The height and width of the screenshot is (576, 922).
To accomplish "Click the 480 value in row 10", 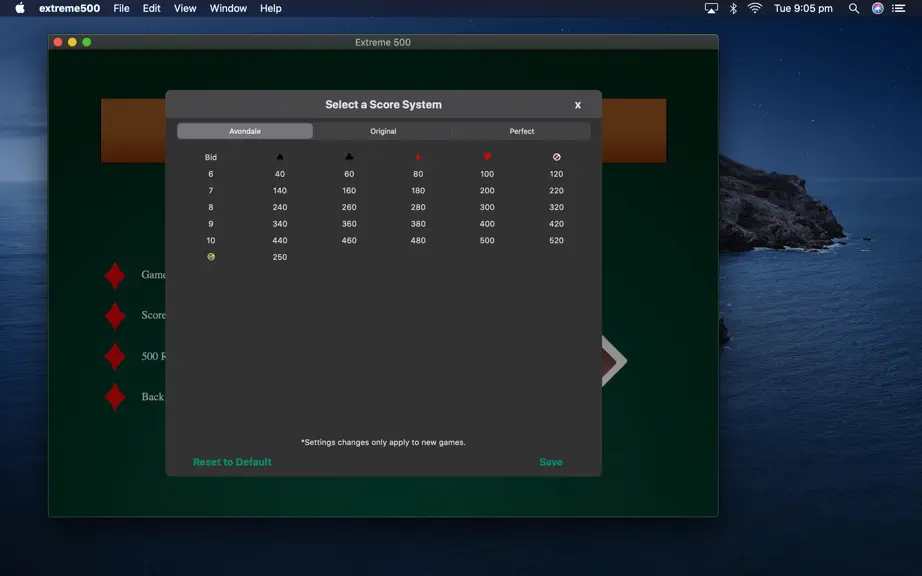I will click(x=418, y=240).
